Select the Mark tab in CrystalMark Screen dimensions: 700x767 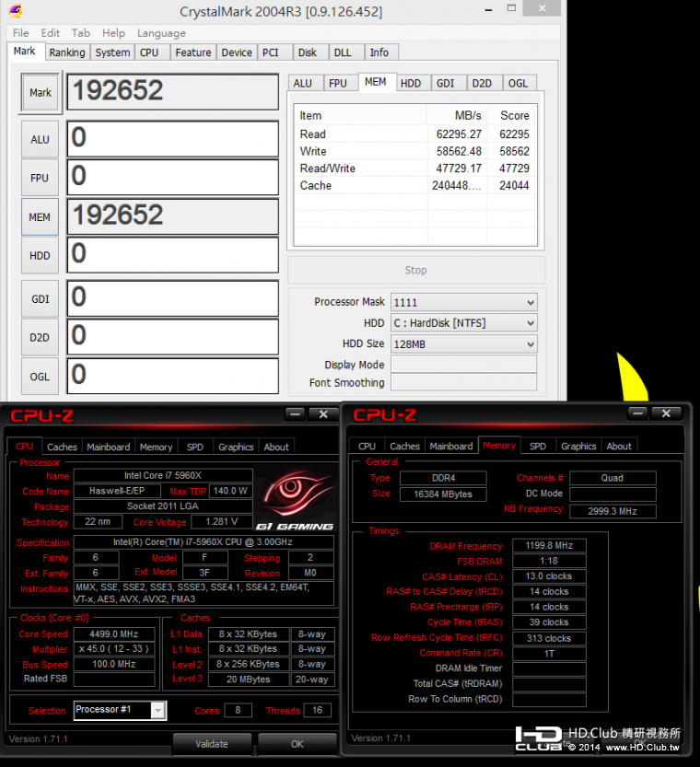[25, 51]
